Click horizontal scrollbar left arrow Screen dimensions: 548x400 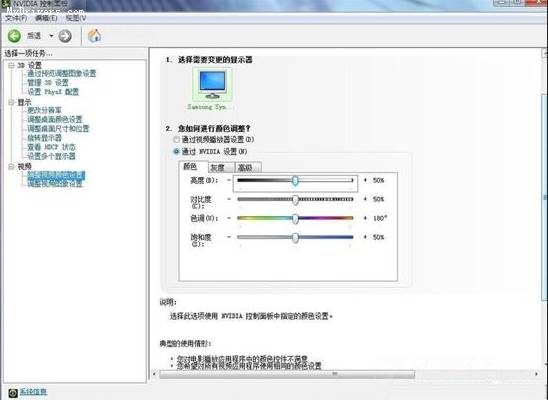(x=154, y=374)
